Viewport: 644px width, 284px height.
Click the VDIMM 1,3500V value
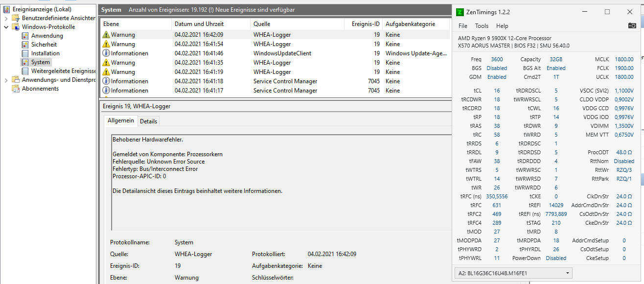click(x=624, y=126)
